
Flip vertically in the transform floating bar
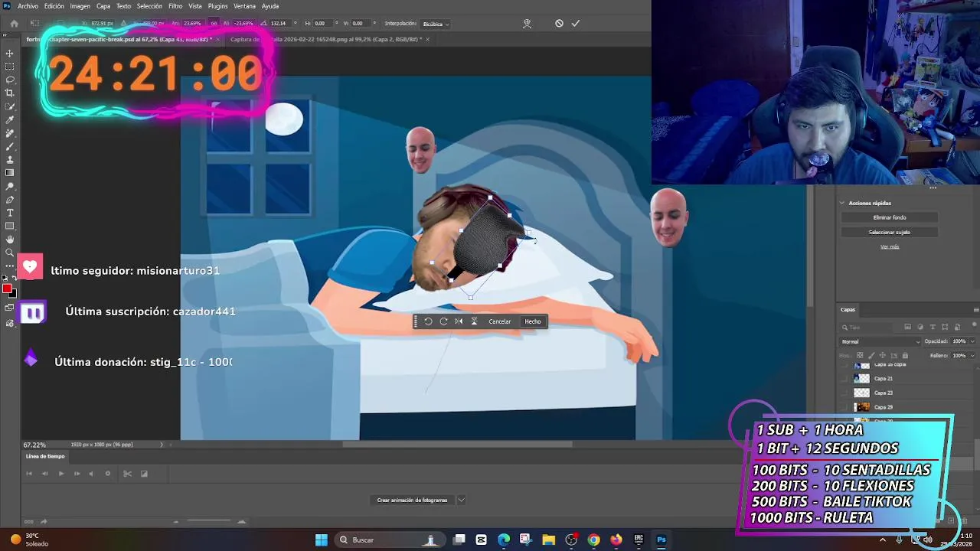click(474, 321)
